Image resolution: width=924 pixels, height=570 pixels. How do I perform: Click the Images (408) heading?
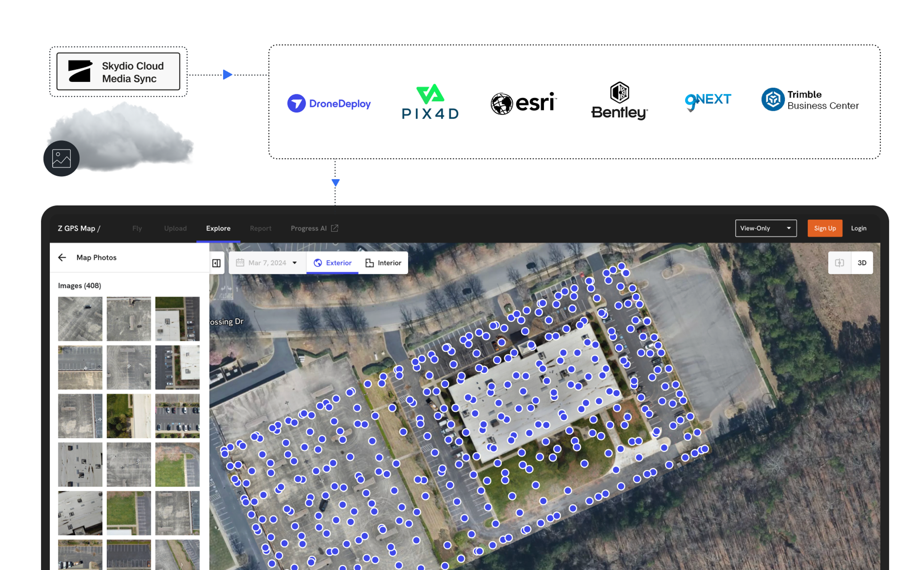point(79,285)
